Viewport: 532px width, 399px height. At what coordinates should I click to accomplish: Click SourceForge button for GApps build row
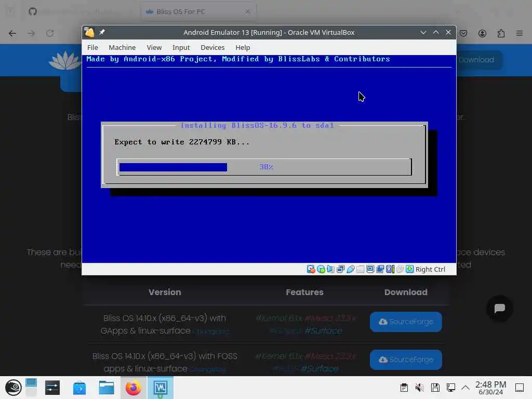click(406, 322)
